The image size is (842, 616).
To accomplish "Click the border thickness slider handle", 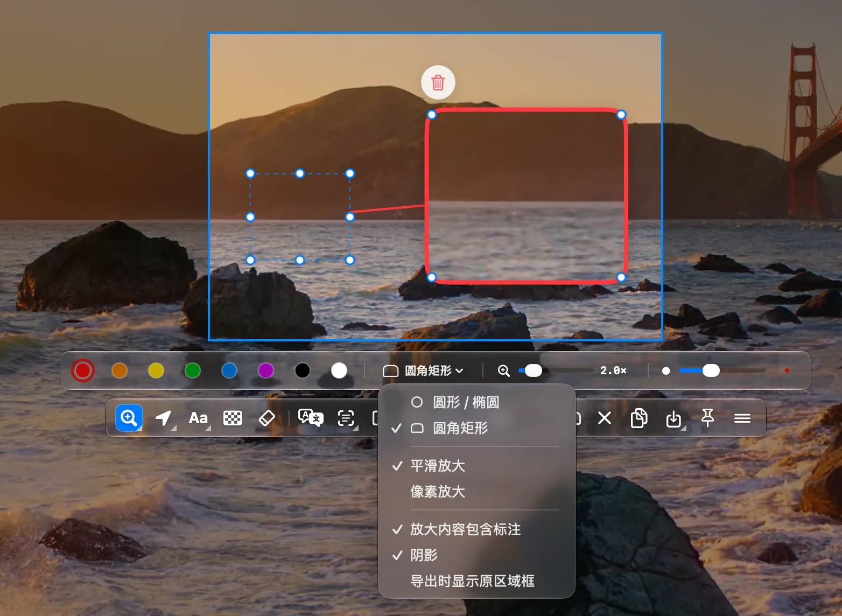I will point(711,370).
